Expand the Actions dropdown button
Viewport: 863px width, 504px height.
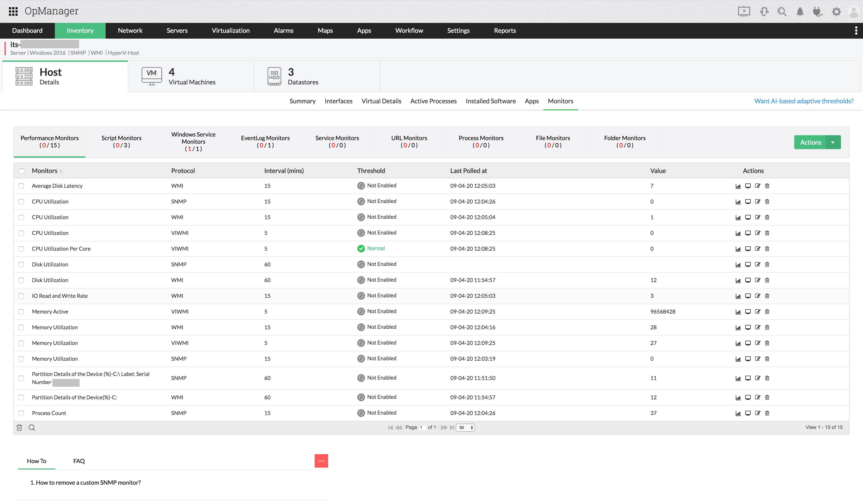835,142
